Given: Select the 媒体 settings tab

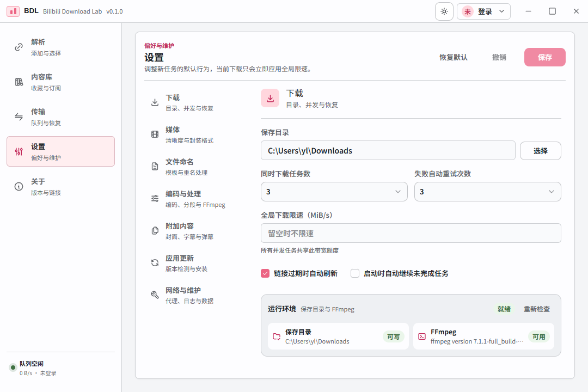Looking at the screenshot, I should click(x=197, y=134).
